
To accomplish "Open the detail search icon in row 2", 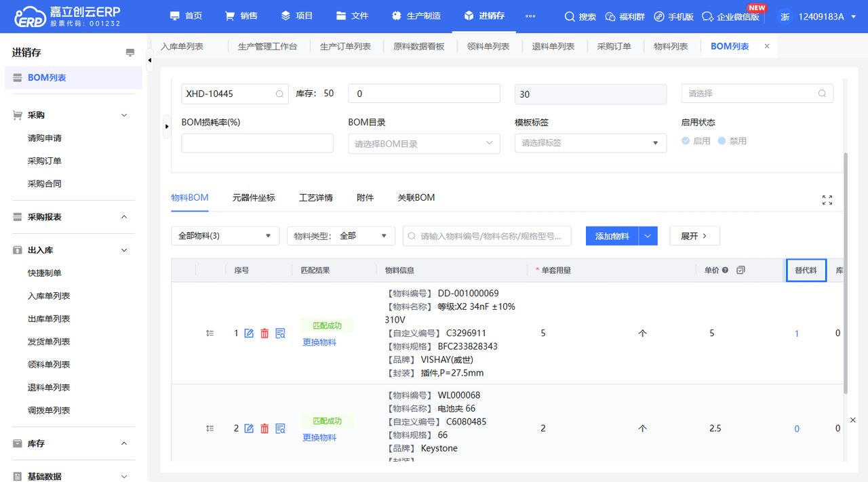I will point(280,428).
